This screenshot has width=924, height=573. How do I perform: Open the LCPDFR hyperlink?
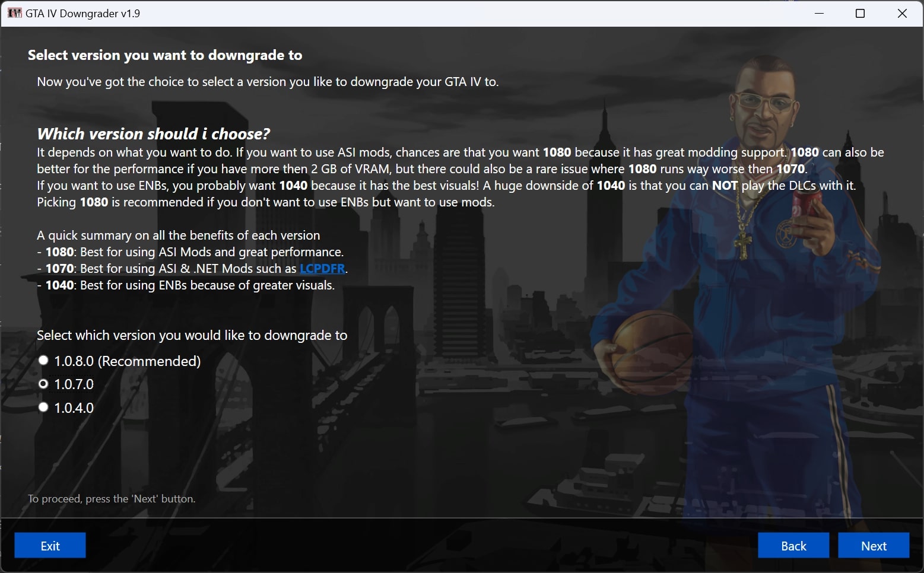click(x=322, y=269)
